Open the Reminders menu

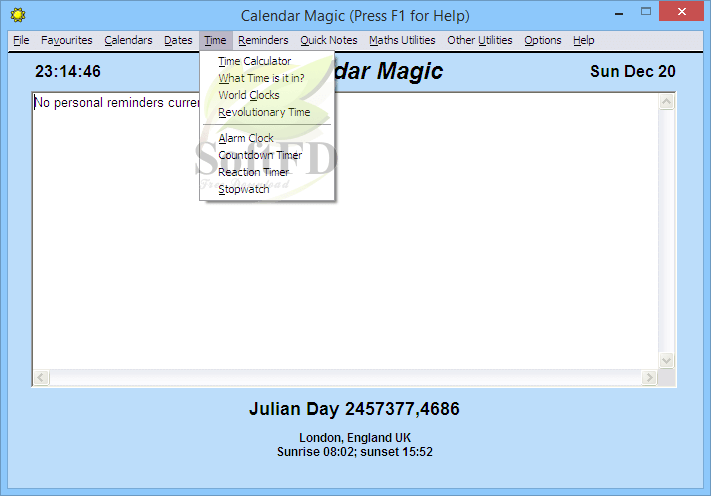263,40
